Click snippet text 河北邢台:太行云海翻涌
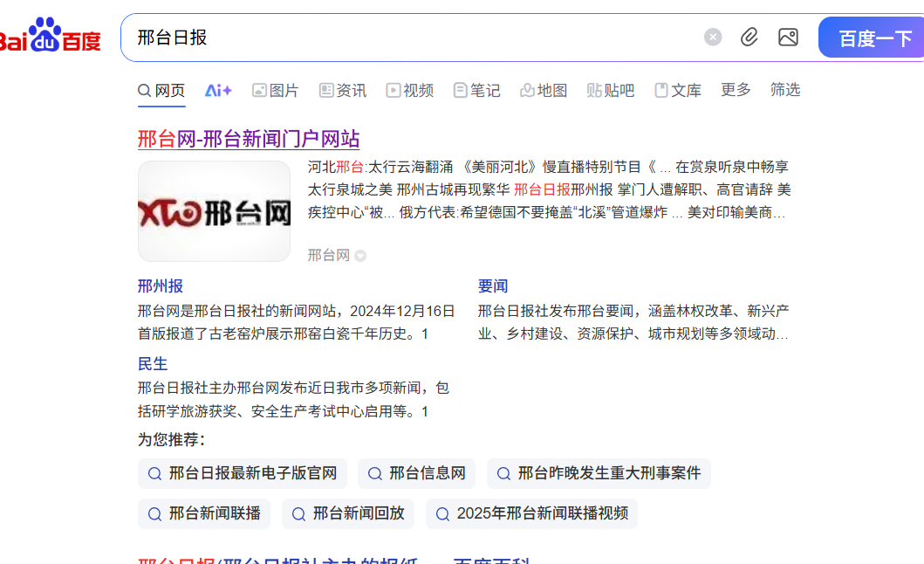The width and height of the screenshot is (924, 564). pyautogui.click(x=380, y=167)
